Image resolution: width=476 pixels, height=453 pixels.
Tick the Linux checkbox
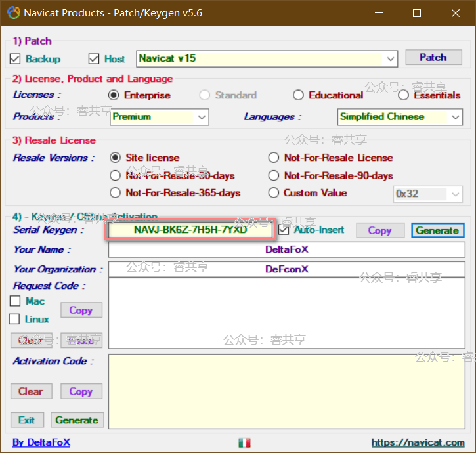tap(16, 319)
